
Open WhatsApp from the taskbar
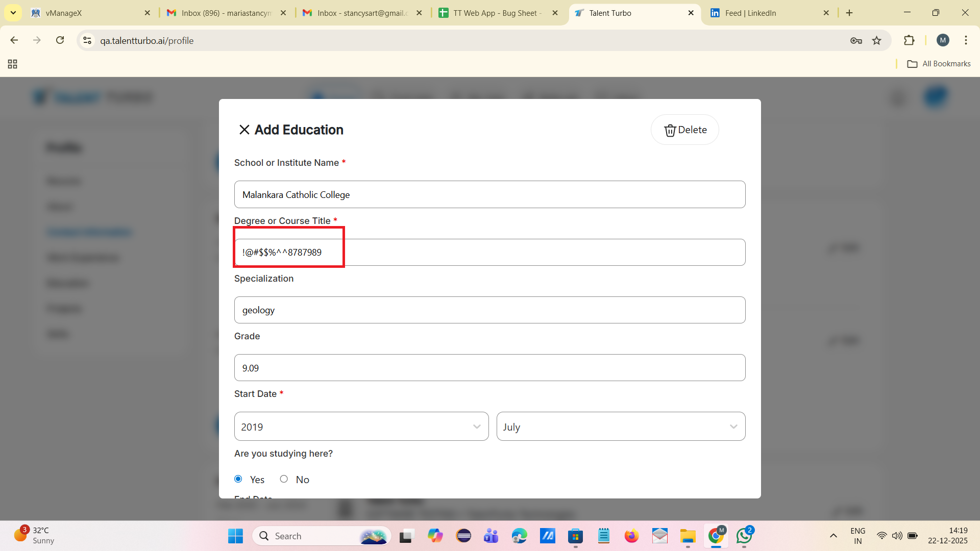[744, 536]
